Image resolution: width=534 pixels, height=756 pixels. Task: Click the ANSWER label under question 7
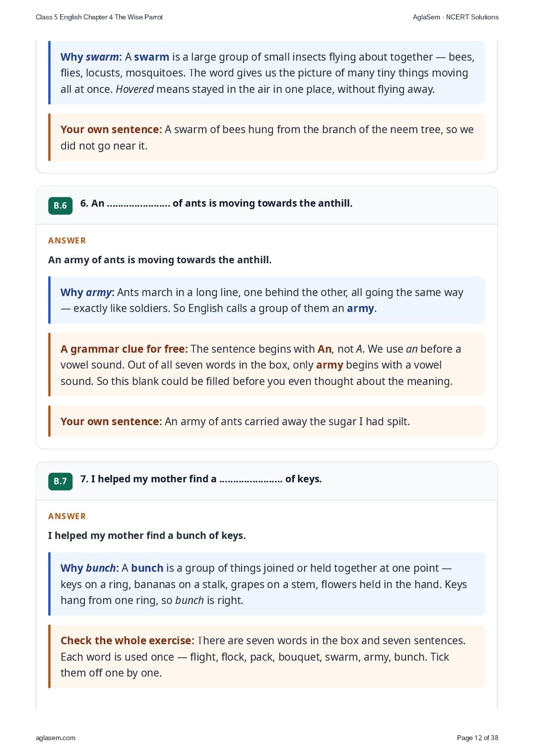coord(67,516)
